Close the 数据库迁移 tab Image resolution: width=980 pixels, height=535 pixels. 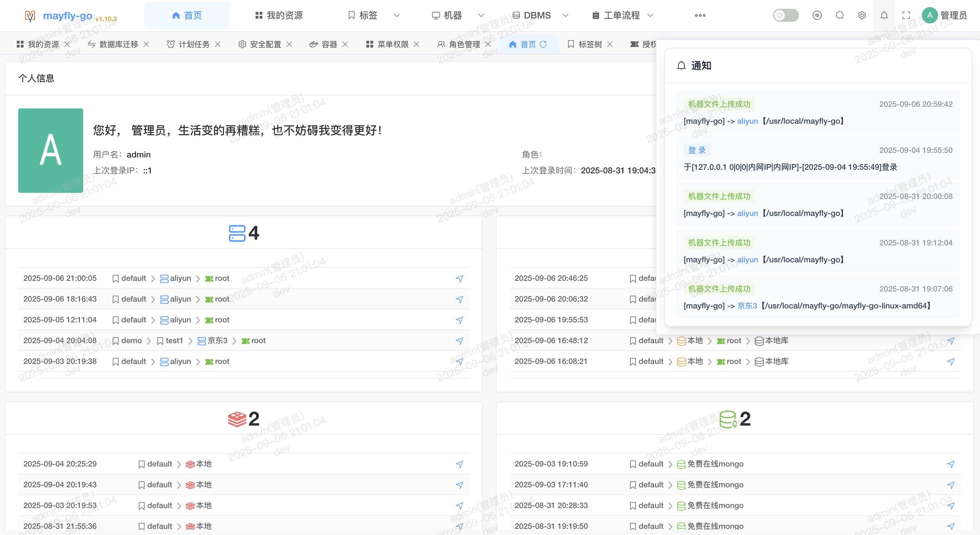coord(146,44)
